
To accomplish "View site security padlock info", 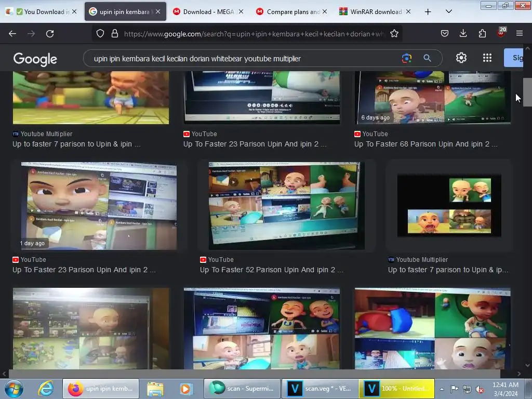I will click(115, 34).
